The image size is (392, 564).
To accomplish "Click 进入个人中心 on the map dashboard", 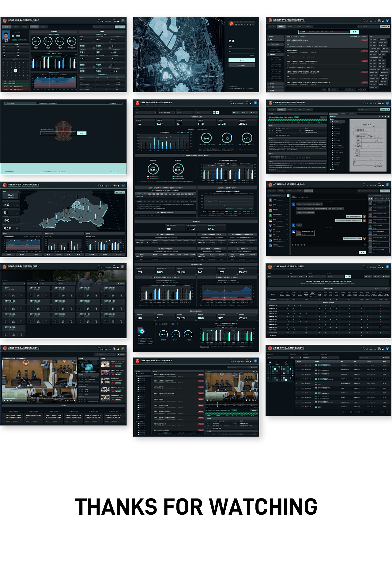I will point(120,192).
